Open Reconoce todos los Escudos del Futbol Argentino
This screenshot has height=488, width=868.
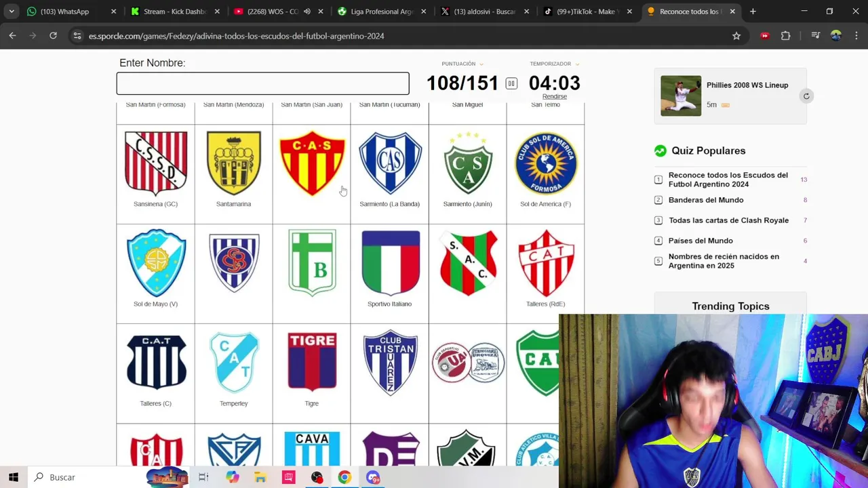728,180
